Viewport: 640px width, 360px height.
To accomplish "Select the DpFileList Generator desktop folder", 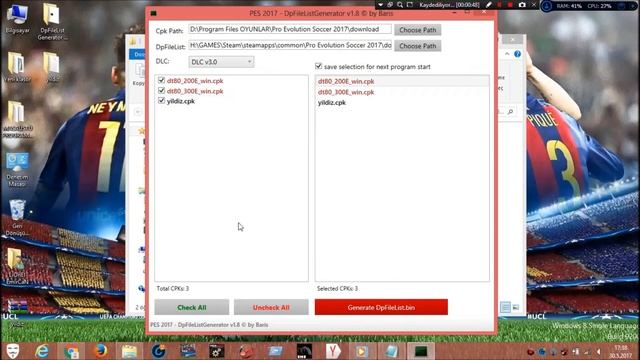I will 52,21.
